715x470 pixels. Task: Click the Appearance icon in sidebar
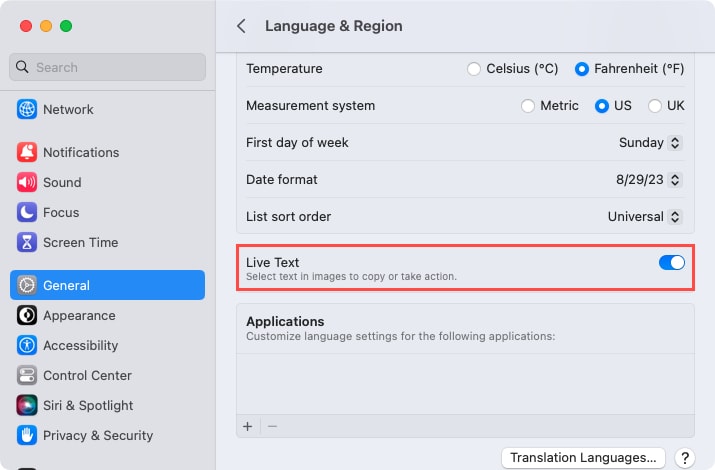coord(27,316)
